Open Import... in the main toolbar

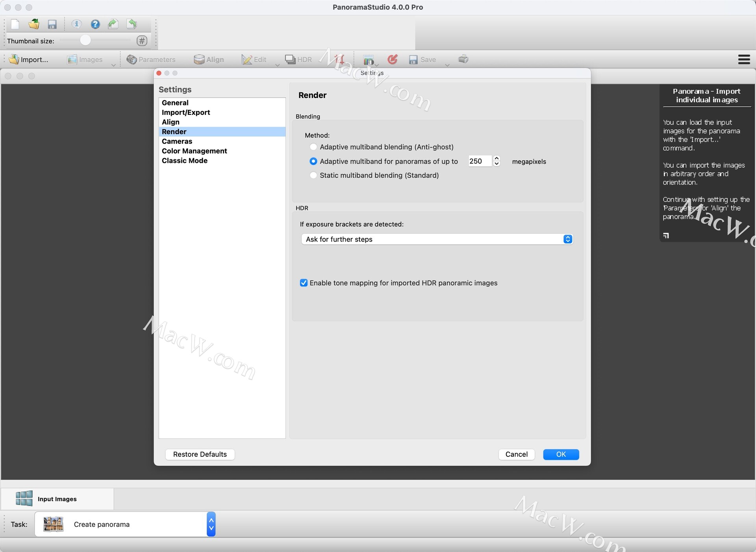pos(28,59)
